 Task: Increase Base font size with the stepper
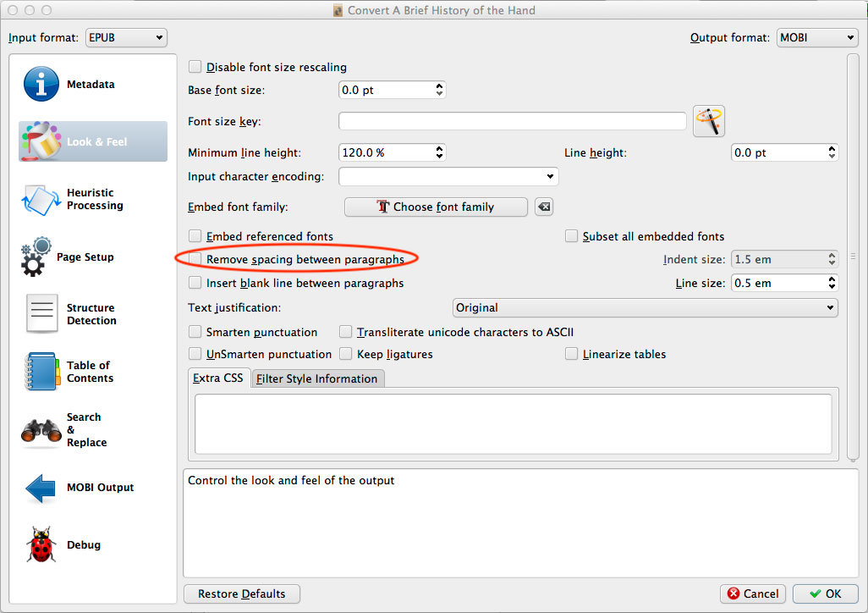pos(438,85)
